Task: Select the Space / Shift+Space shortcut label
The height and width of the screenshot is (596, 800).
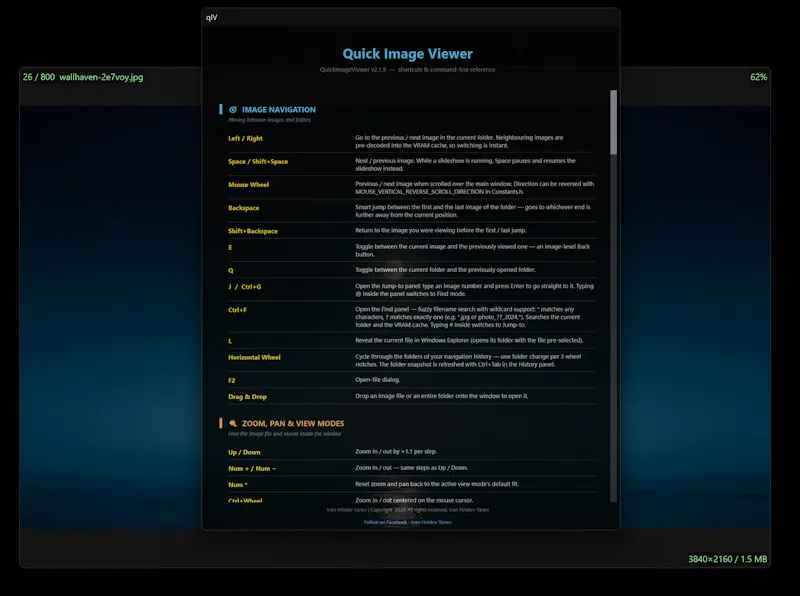Action: click(x=258, y=161)
